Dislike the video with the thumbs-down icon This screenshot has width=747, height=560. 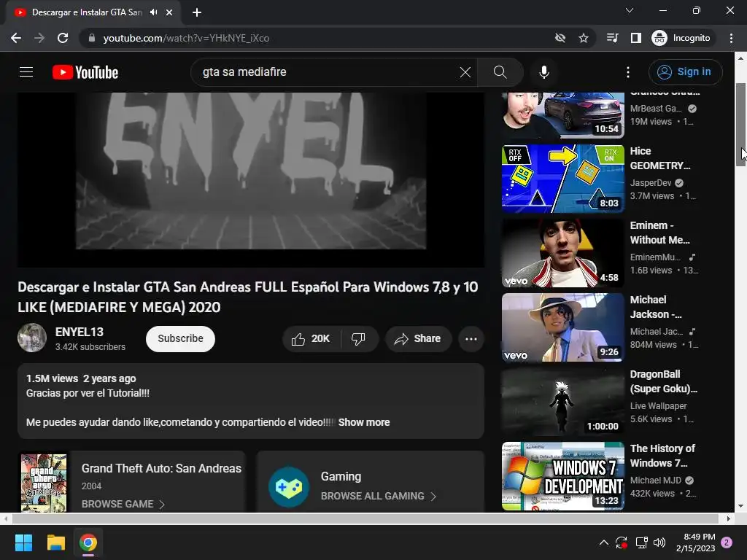tap(359, 338)
